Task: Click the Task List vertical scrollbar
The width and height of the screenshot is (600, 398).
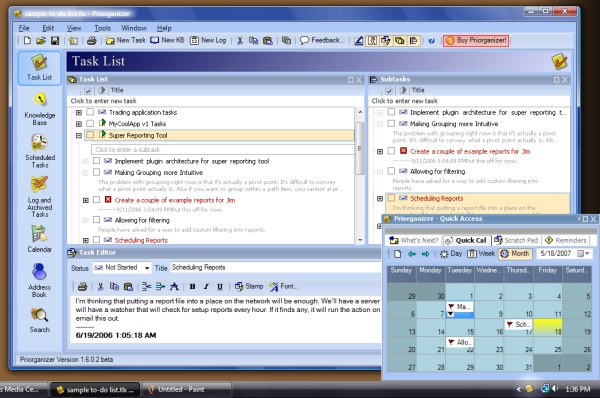Action: click(x=360, y=176)
